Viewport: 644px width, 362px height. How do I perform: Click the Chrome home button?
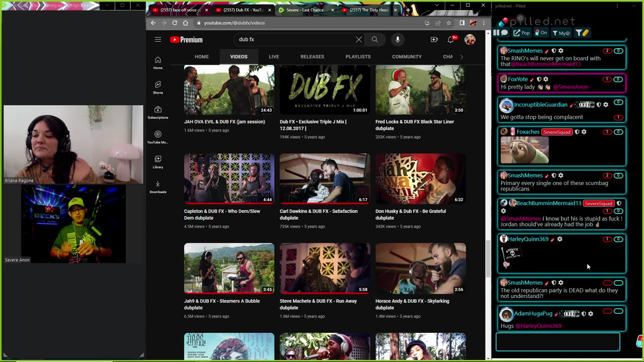point(185,23)
